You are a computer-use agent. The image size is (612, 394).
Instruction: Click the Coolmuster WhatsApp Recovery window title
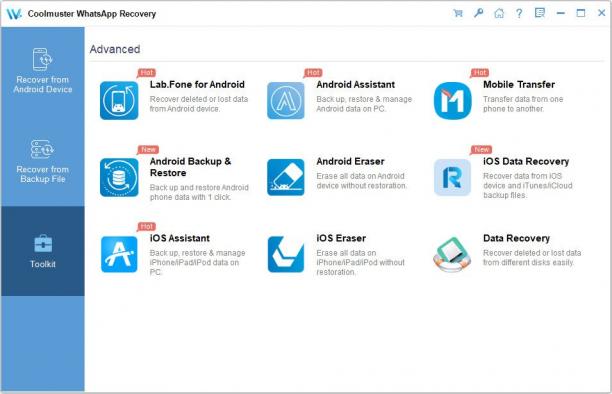pyautogui.click(x=92, y=14)
